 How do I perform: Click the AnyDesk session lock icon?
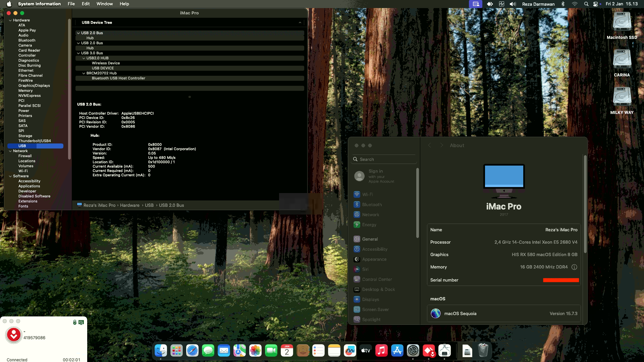[74, 322]
